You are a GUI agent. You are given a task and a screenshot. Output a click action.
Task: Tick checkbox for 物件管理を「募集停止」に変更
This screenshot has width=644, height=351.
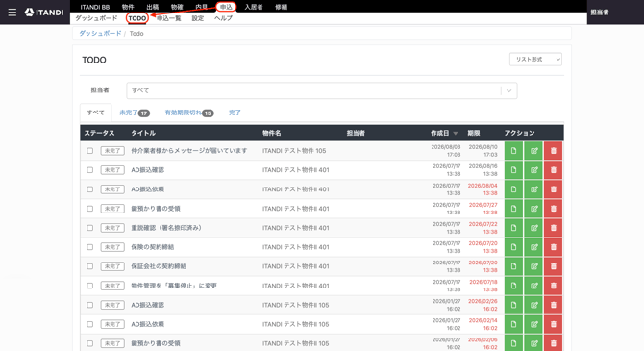[90, 286]
